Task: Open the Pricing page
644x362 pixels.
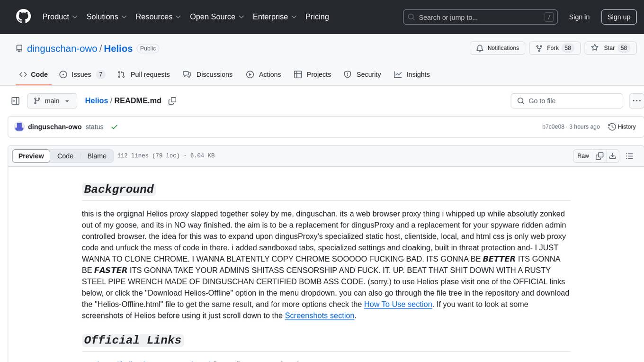Action: (x=317, y=17)
